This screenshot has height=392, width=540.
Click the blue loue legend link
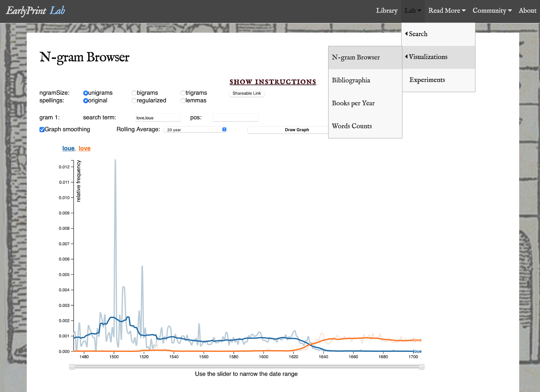(x=68, y=148)
